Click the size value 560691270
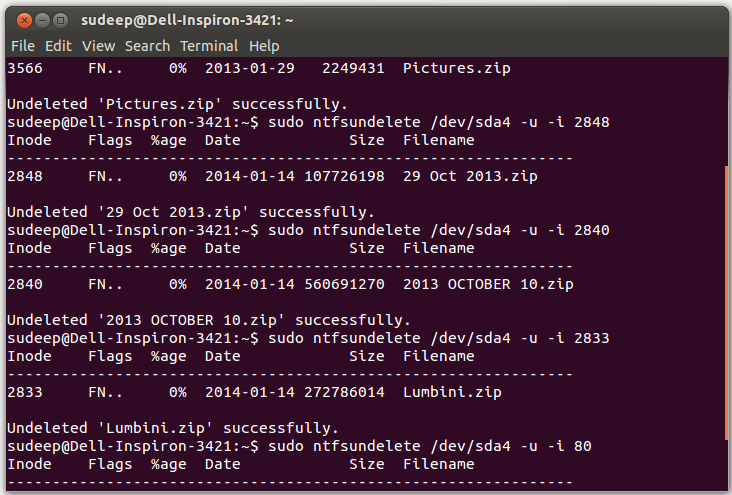Screen dimensions: 732x495 (345, 284)
